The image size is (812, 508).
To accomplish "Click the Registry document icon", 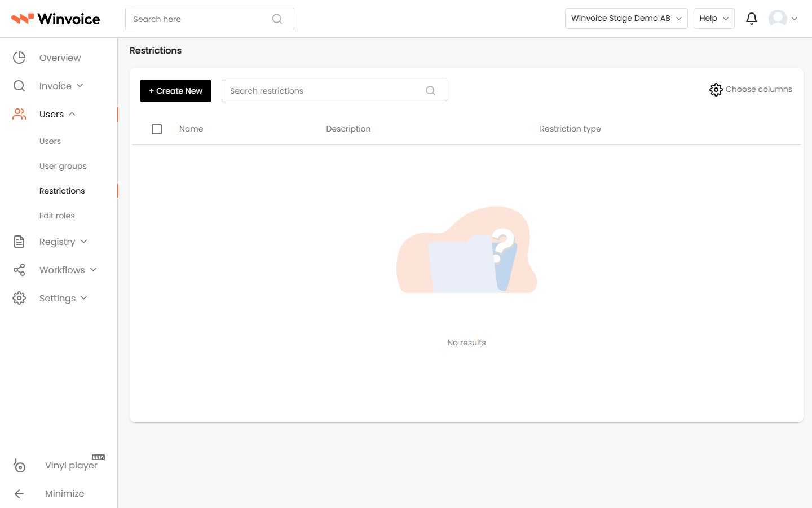I will click(19, 242).
